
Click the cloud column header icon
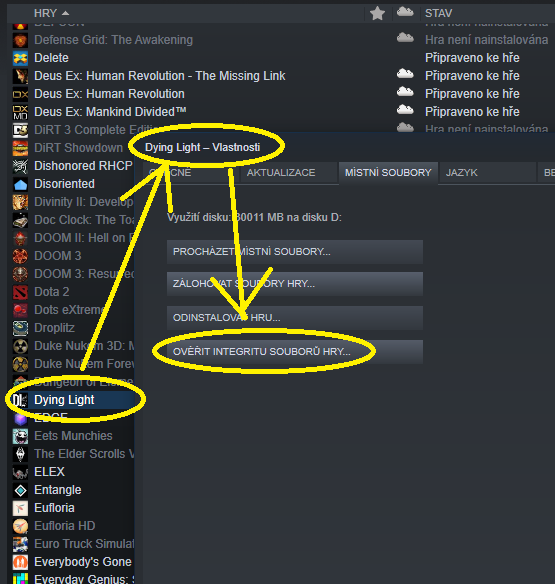point(405,12)
